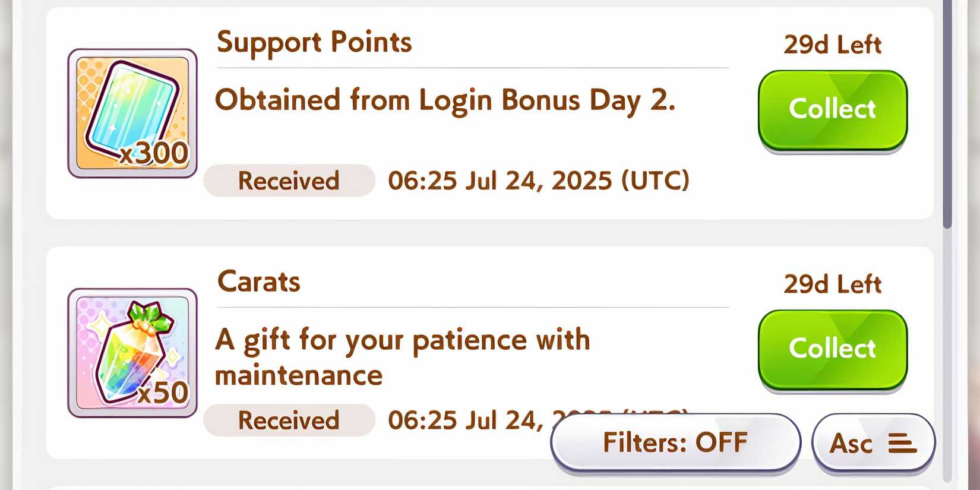This screenshot has height=490, width=980.
Task: Collect the Carats maintenance gift
Action: click(832, 349)
